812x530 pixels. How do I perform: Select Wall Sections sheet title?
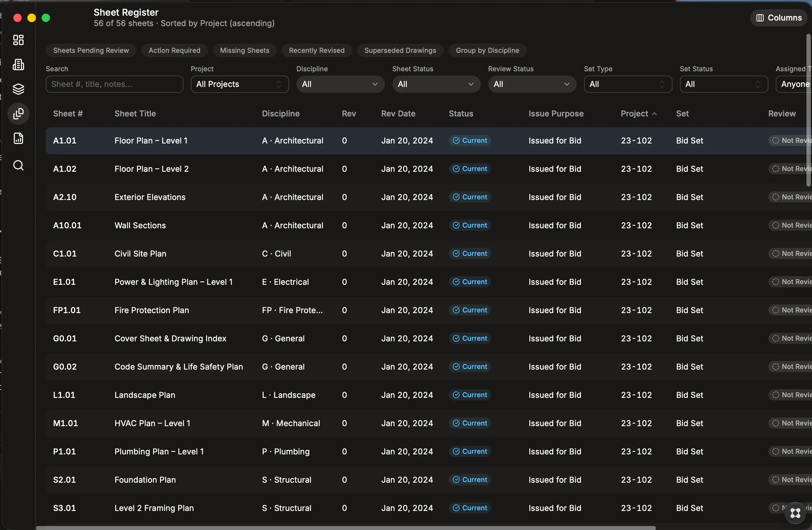[140, 226]
